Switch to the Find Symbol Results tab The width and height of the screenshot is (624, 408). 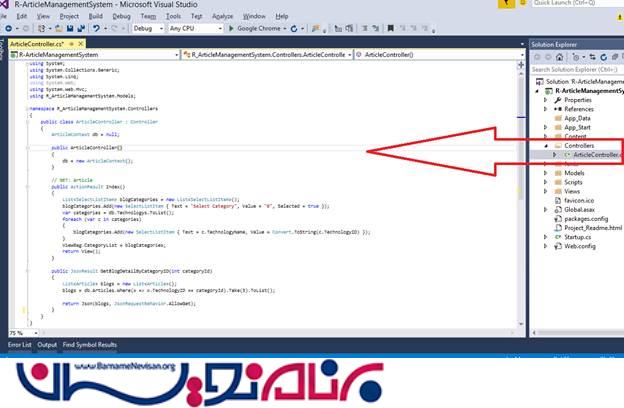pyautogui.click(x=90, y=345)
